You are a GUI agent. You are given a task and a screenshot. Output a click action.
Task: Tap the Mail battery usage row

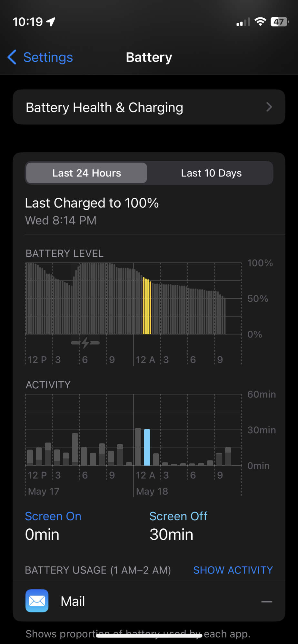[x=149, y=601]
